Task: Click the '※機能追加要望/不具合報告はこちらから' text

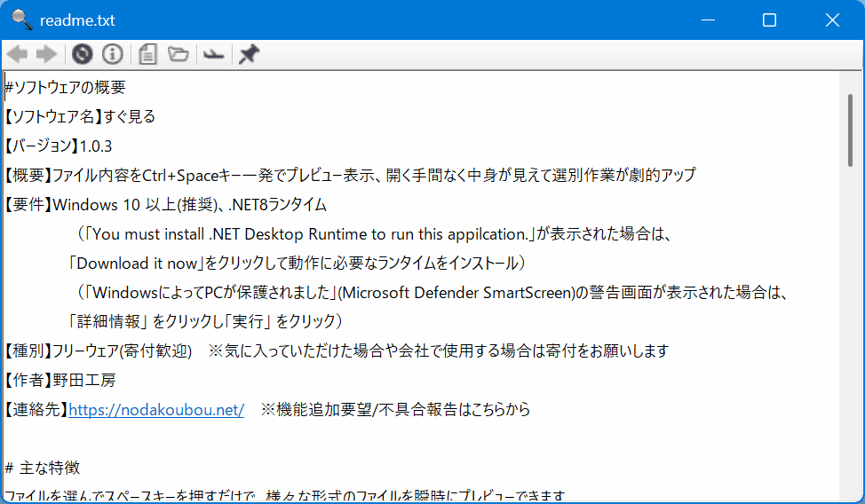Action: coord(395,410)
